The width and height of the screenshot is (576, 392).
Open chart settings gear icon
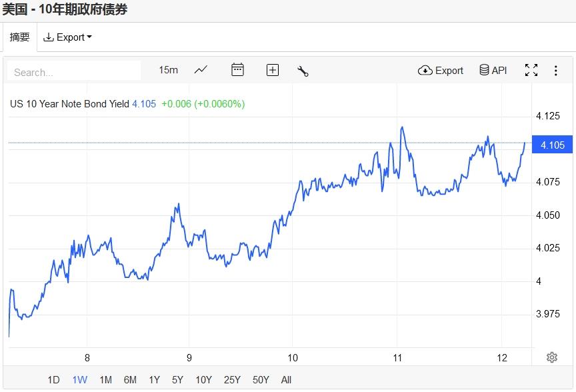coord(552,357)
